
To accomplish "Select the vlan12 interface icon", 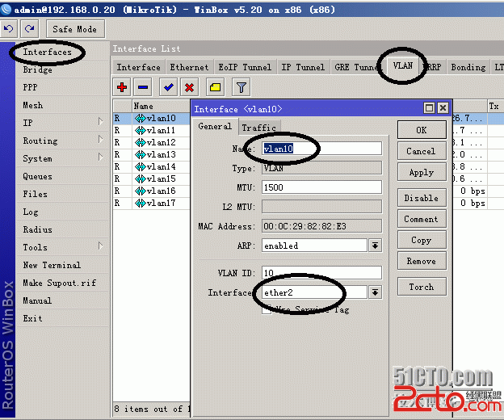I will click(141, 142).
